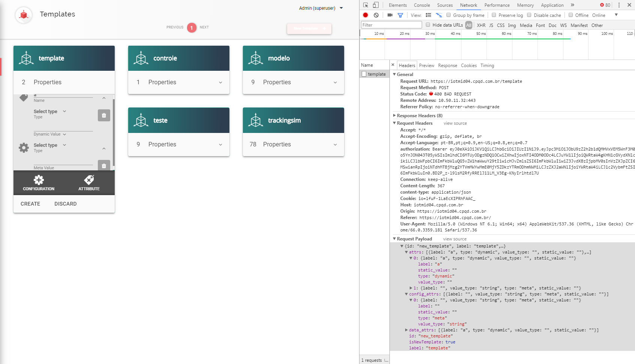Expand the Response Headers (8) section
Viewport: 635px width, 364px height.
click(394, 116)
